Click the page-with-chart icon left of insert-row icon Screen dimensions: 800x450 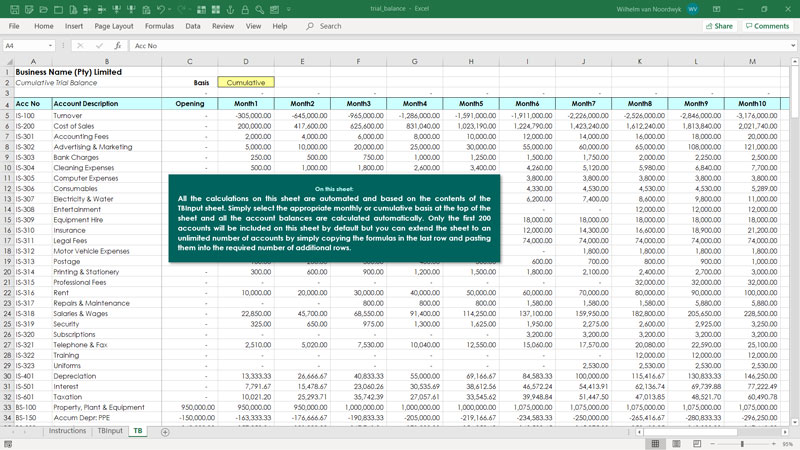tap(73, 9)
